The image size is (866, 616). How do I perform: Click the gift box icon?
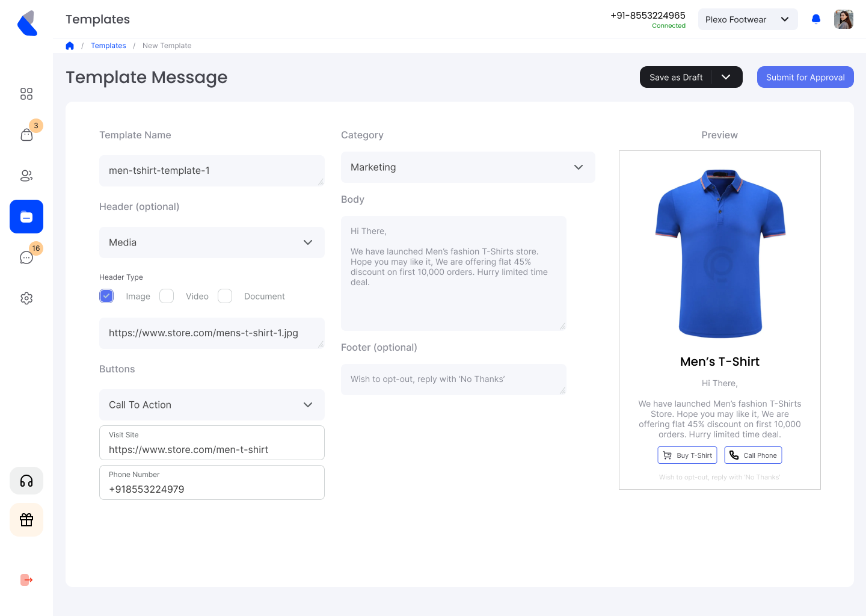(26, 520)
